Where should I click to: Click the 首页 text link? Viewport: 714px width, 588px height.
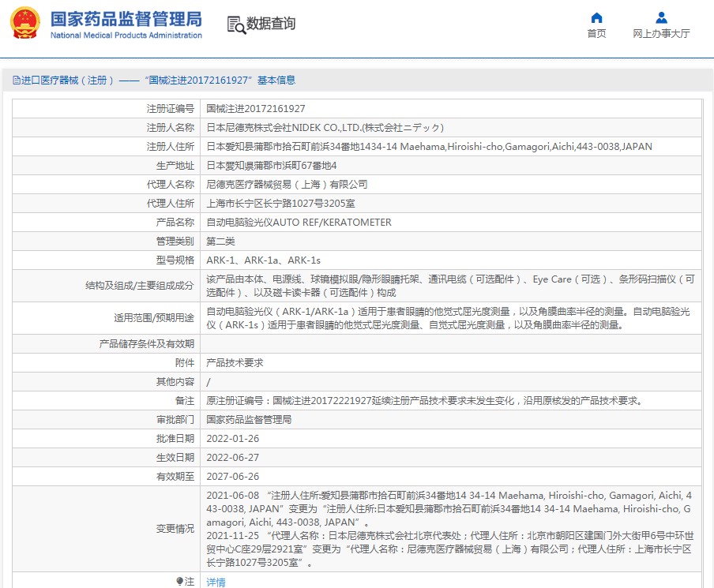pos(596,34)
